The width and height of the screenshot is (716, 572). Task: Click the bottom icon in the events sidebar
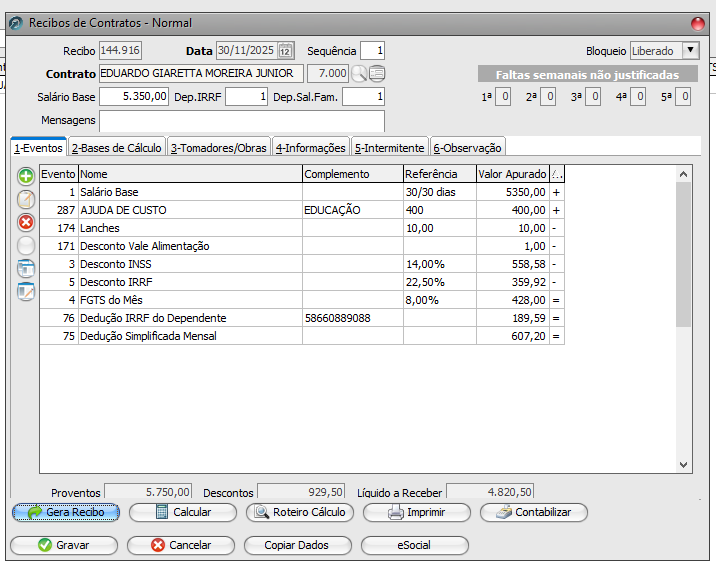click(x=26, y=291)
